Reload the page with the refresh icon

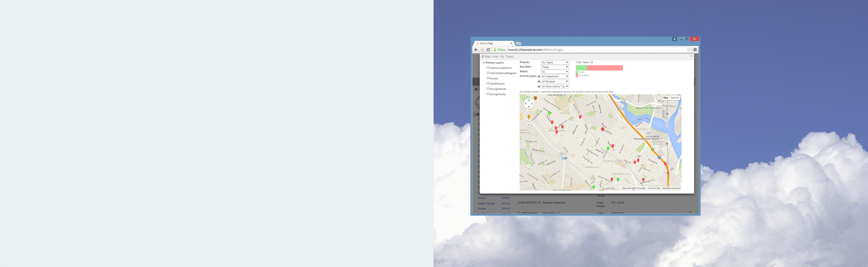pos(488,50)
